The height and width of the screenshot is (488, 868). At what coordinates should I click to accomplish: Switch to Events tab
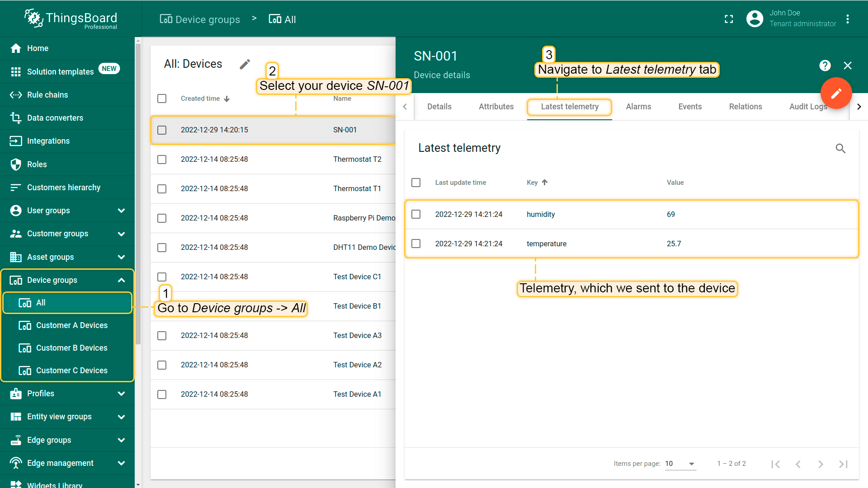pyautogui.click(x=690, y=107)
